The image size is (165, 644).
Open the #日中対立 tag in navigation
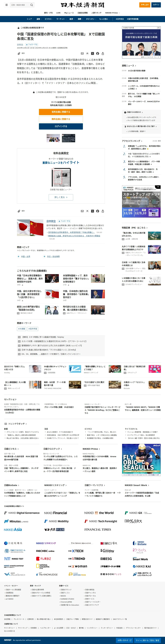[120, 19]
